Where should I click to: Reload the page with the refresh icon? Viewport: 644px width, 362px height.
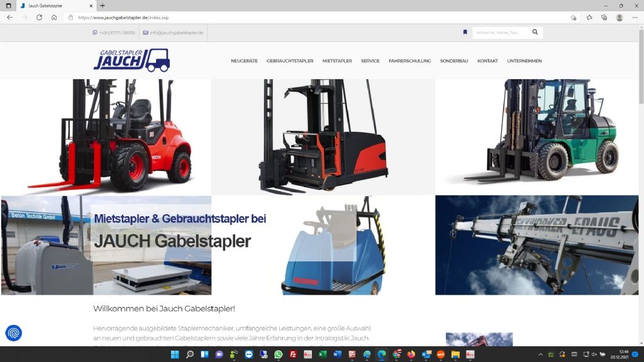point(39,18)
